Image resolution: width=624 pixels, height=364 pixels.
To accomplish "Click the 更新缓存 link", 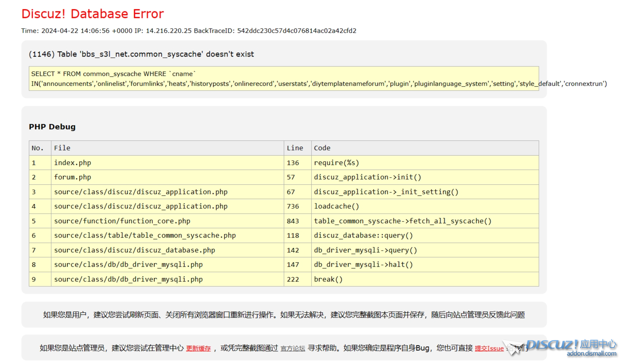I will 198,348.
